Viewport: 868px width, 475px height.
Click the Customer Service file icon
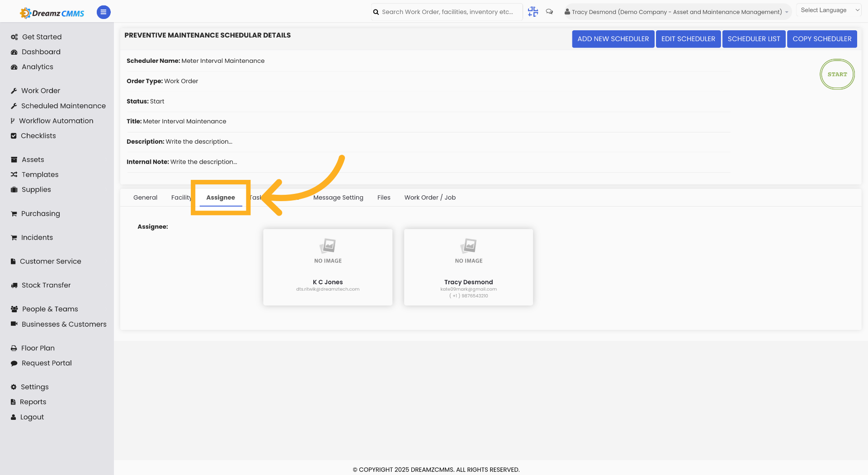tap(13, 261)
